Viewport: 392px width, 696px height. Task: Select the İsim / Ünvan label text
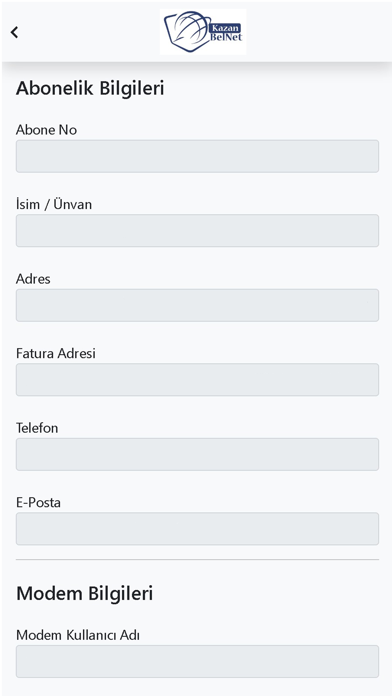pos(54,205)
